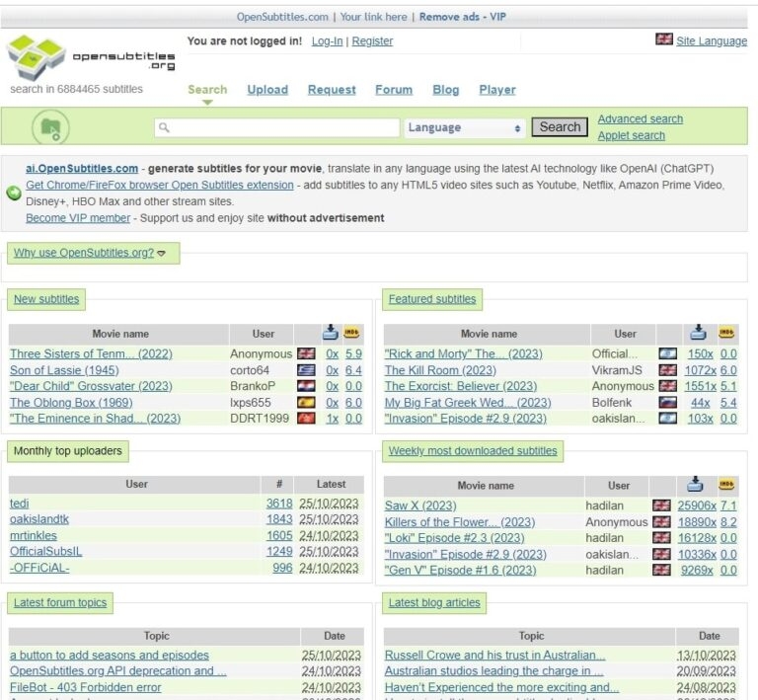Click the flag icon for Son of Lassie

pos(306,370)
